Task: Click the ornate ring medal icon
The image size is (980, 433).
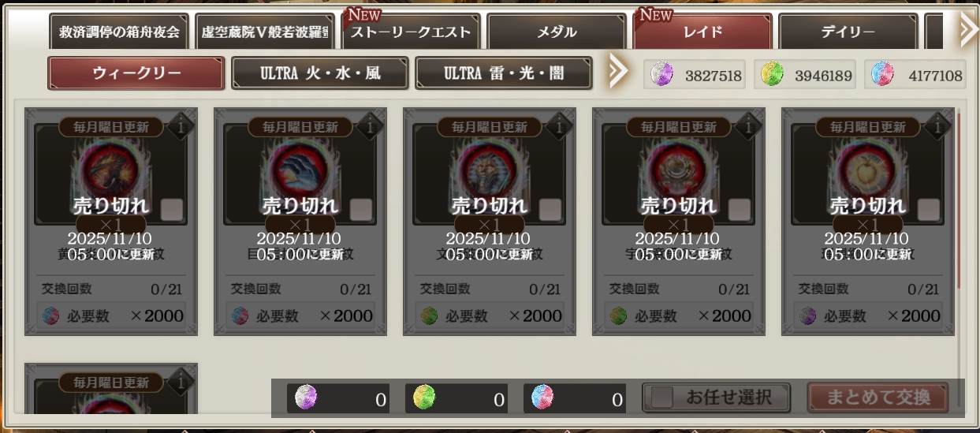Action: pos(678,174)
